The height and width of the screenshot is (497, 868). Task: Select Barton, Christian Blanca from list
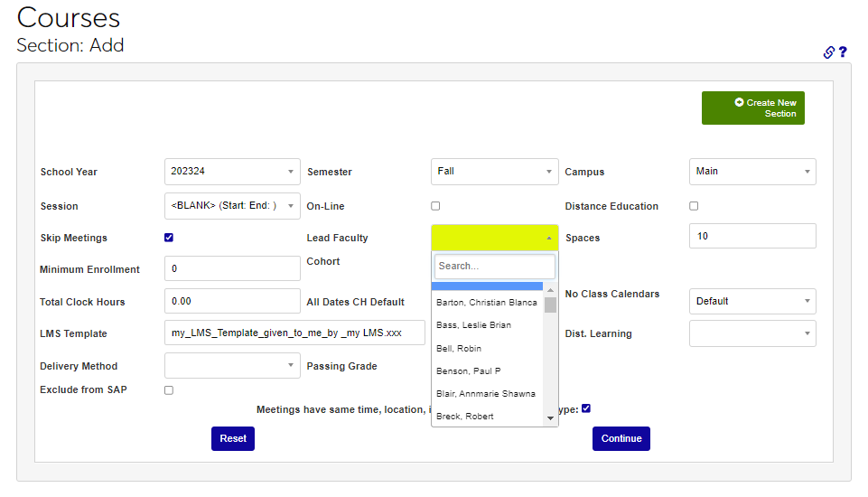pyautogui.click(x=486, y=303)
